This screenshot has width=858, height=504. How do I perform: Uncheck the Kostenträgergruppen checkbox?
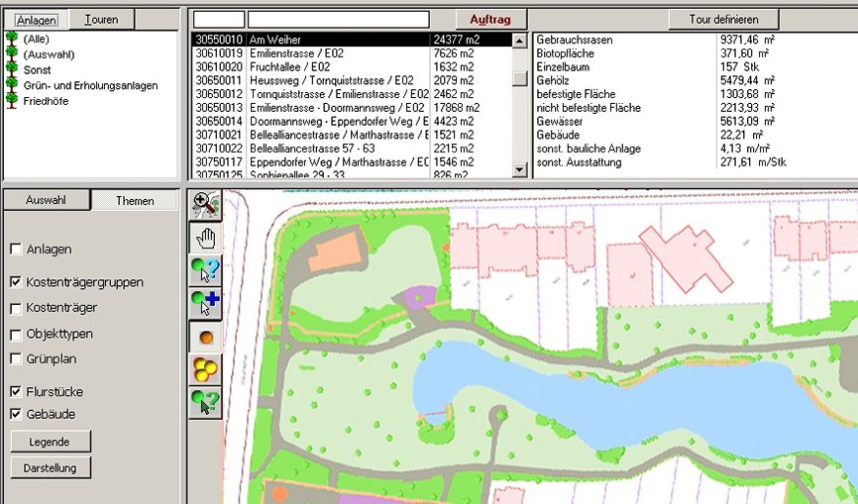point(15,282)
